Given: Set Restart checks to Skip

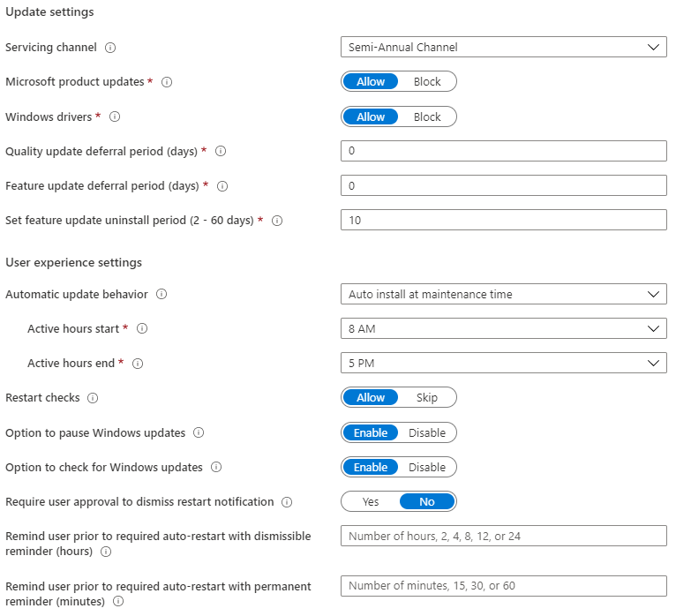Looking at the screenshot, I should tap(427, 398).
